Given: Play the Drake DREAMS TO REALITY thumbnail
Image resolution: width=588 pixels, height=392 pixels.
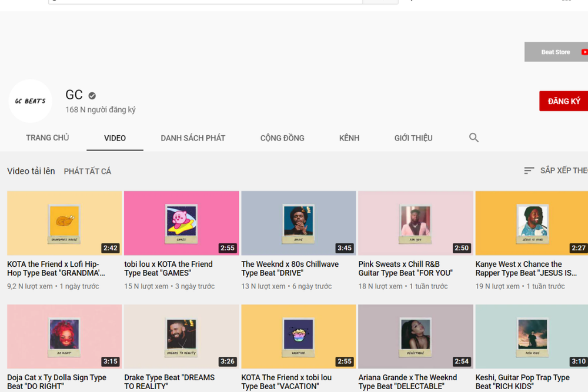Looking at the screenshot, I should [x=182, y=337].
